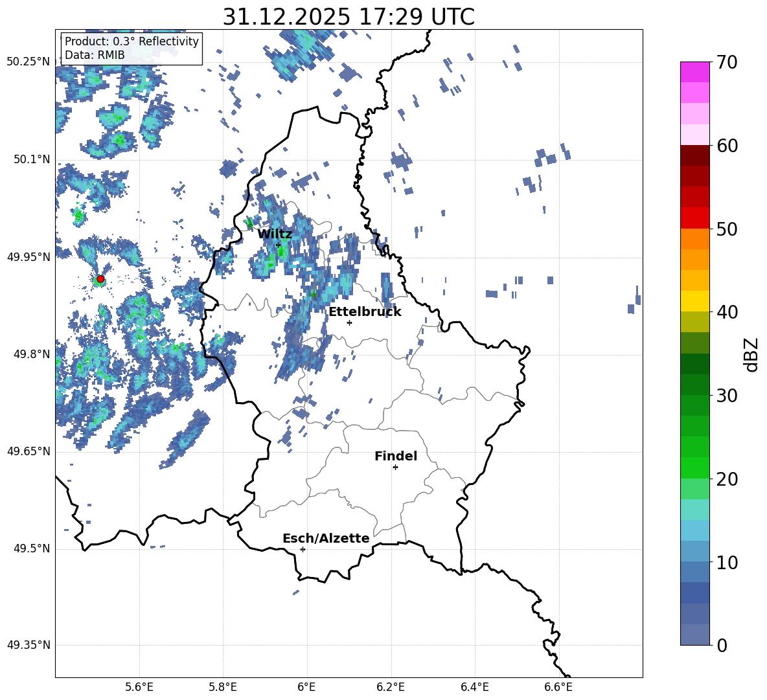
Task: Click the 6.6°E longitude label
Action: coord(558,687)
